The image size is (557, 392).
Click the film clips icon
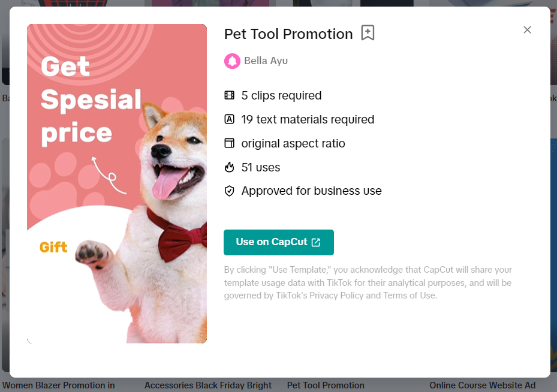[230, 95]
